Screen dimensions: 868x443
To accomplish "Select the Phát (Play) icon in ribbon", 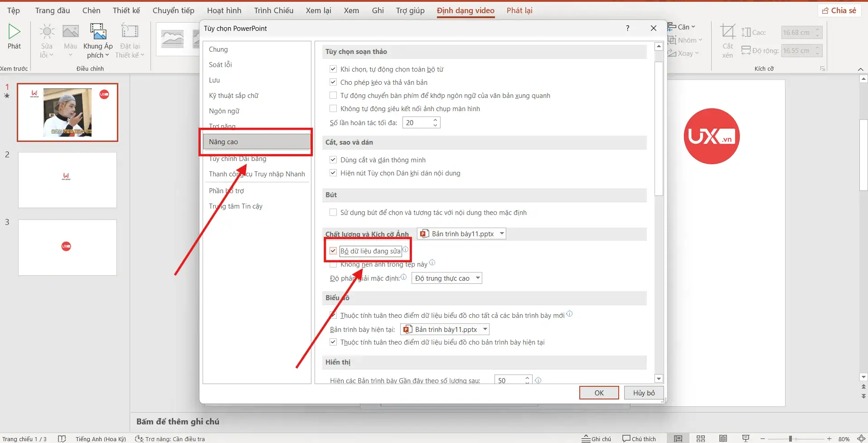I will [x=14, y=39].
